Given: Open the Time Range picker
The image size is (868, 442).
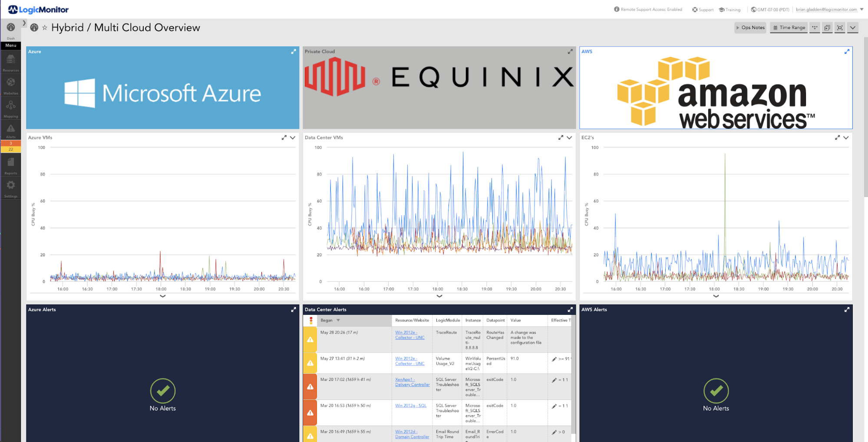Looking at the screenshot, I should 789,28.
